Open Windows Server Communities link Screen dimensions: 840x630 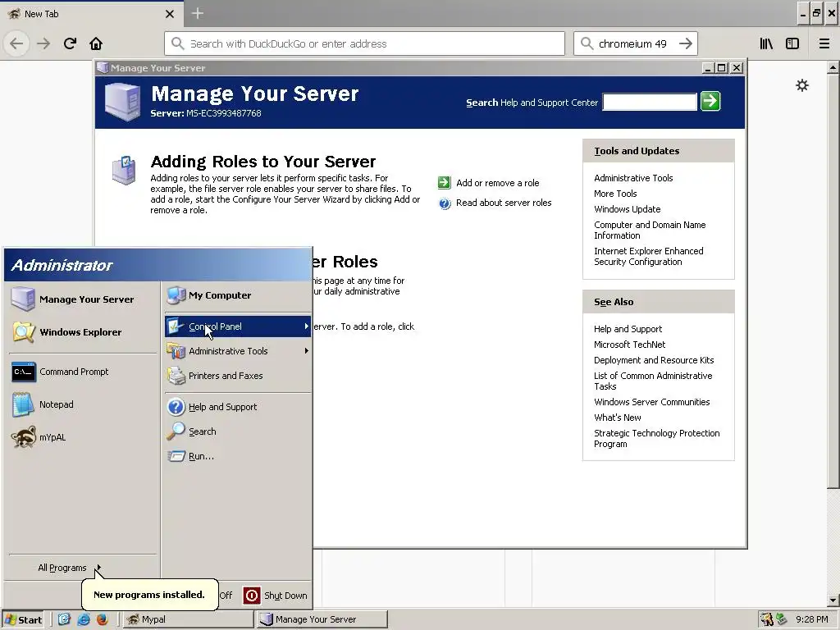pos(651,402)
